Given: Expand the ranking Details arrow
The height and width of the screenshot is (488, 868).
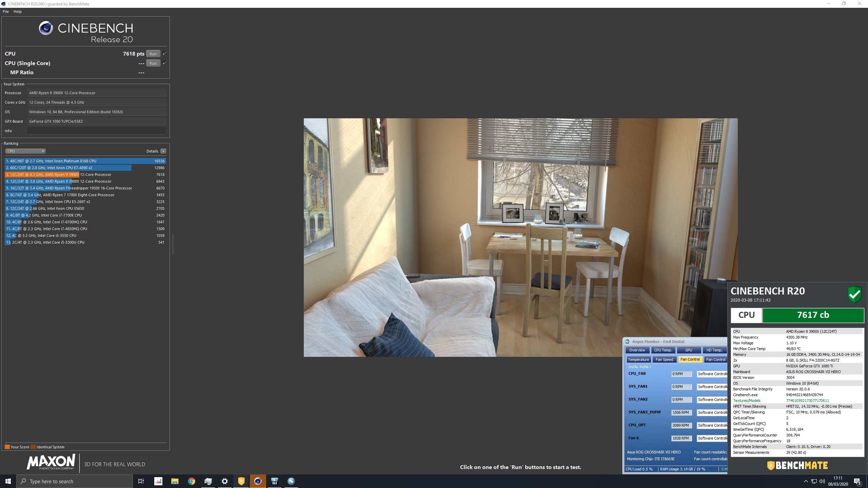Looking at the screenshot, I should pyautogui.click(x=163, y=151).
